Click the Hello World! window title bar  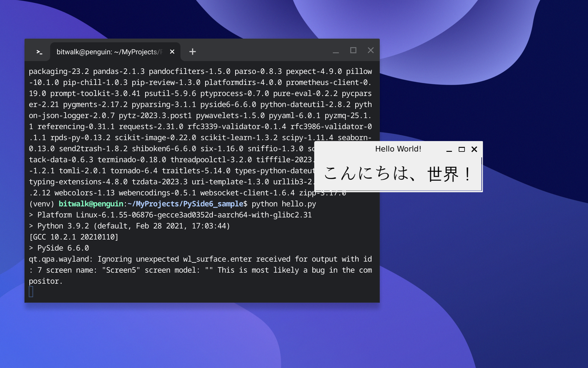[x=398, y=149]
